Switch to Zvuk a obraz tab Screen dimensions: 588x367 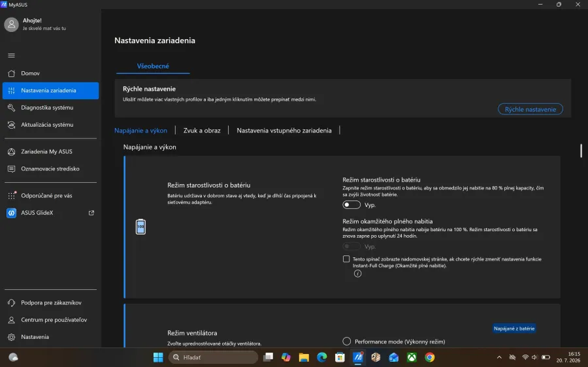(x=202, y=131)
